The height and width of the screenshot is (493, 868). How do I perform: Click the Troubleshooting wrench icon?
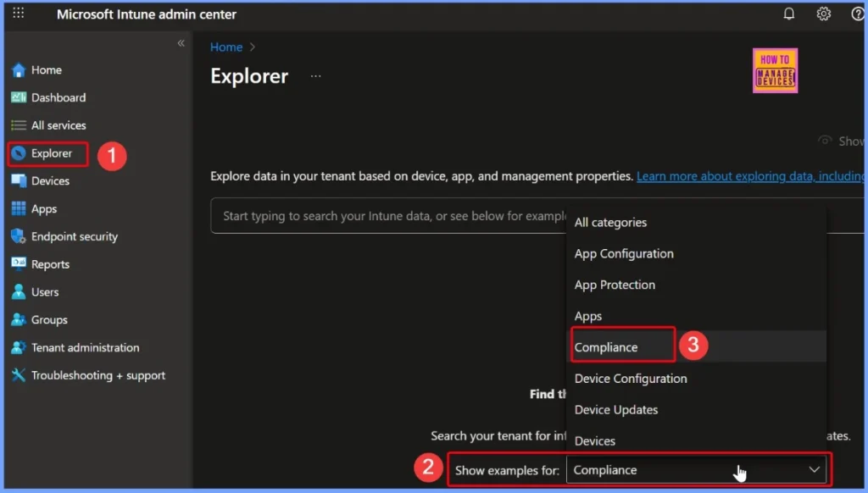[19, 375]
